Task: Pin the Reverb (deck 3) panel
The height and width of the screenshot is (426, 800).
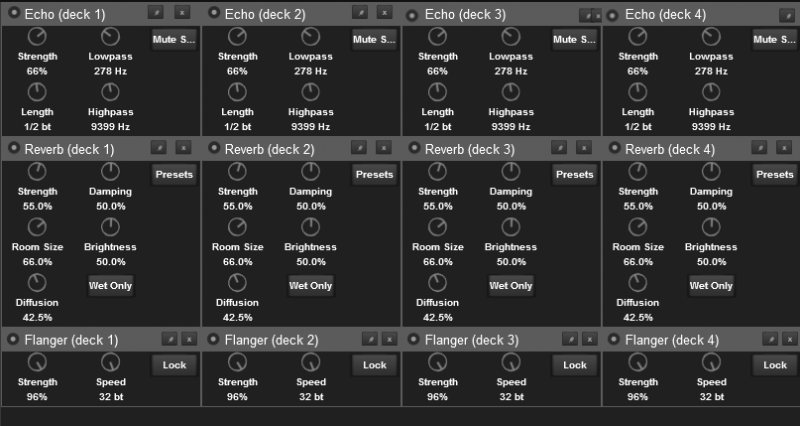Action: coord(559,147)
